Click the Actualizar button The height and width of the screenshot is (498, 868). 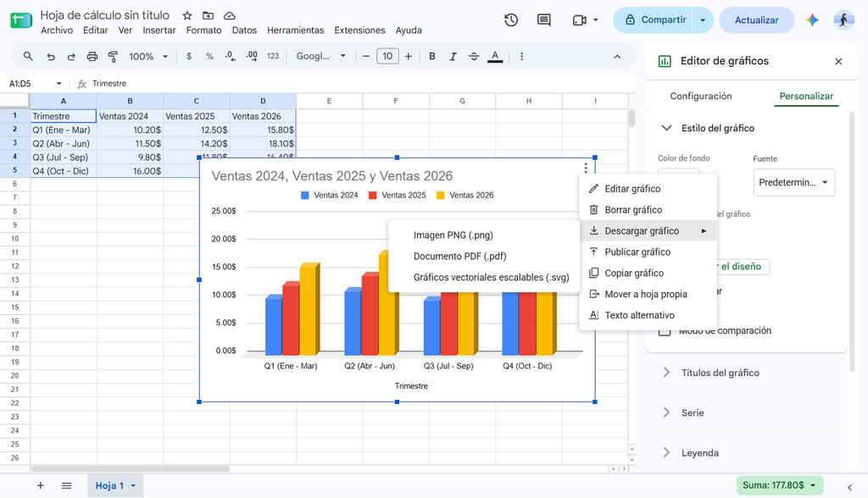coord(756,20)
